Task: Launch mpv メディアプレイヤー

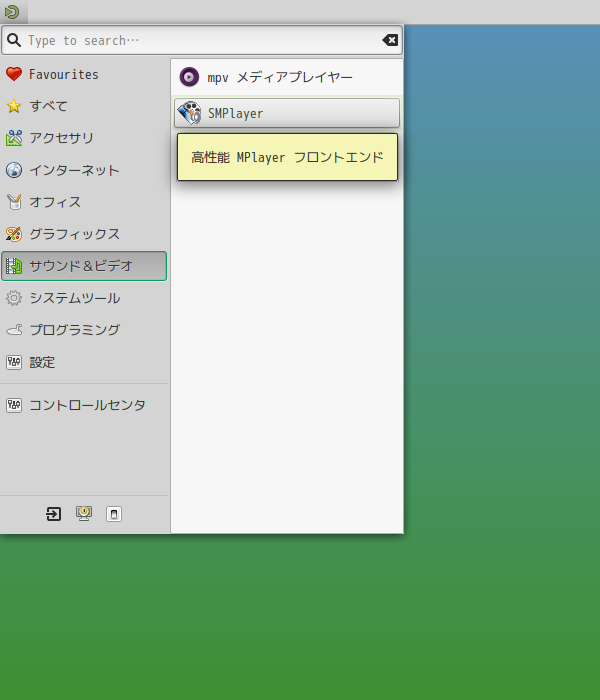Action: tap(287, 77)
